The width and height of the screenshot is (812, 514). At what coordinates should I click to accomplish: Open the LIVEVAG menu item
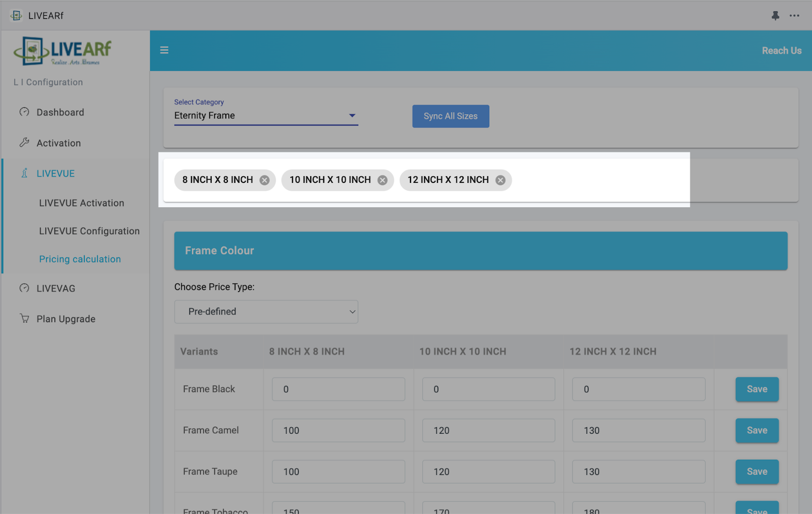56,288
